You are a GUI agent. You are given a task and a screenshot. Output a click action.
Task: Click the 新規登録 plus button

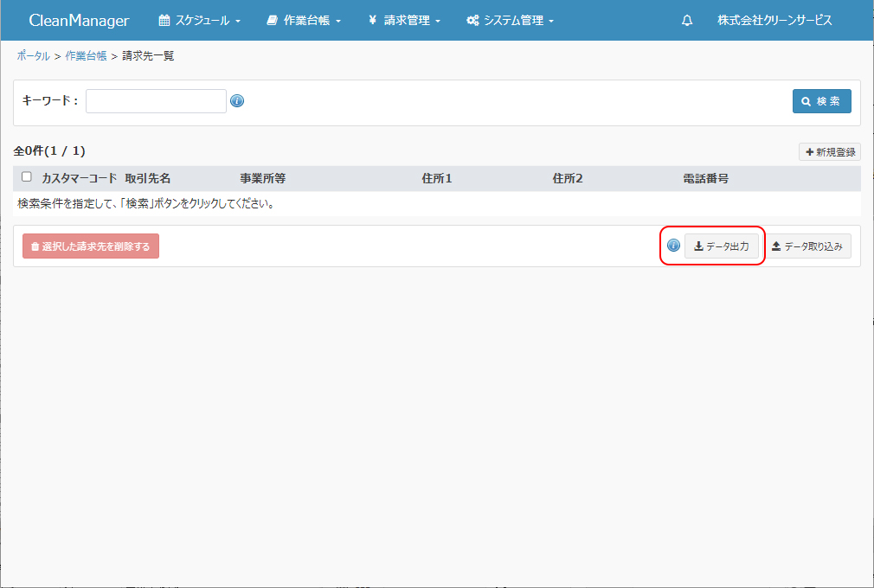(829, 152)
